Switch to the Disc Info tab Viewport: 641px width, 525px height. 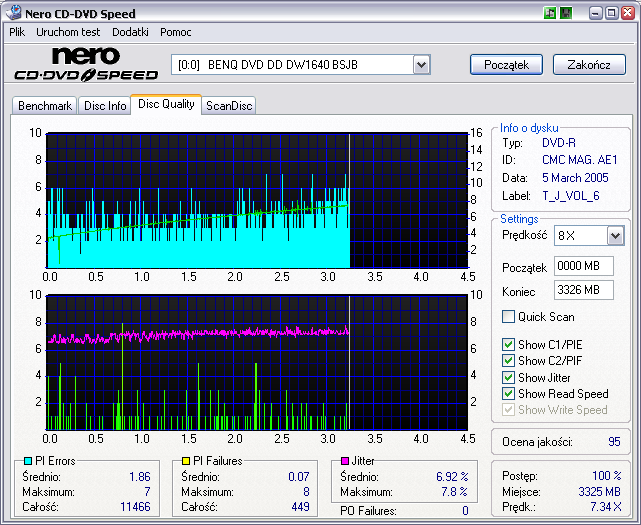click(105, 106)
